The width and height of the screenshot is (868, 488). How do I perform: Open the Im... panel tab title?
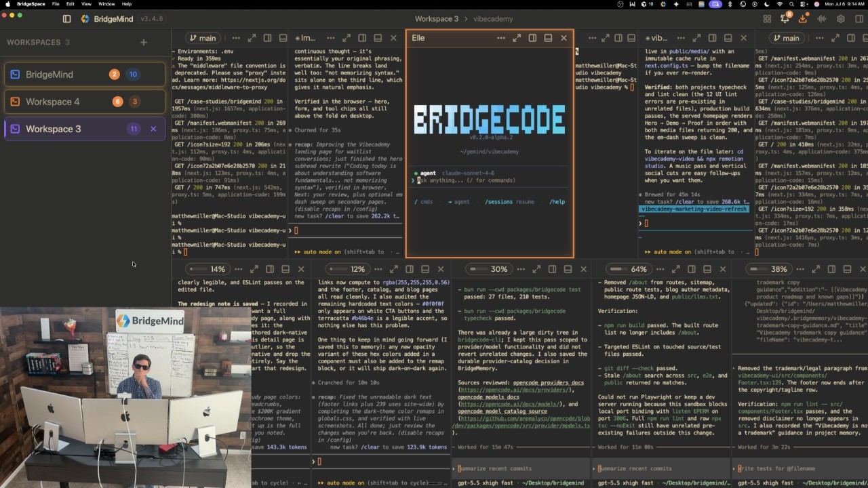(304, 38)
